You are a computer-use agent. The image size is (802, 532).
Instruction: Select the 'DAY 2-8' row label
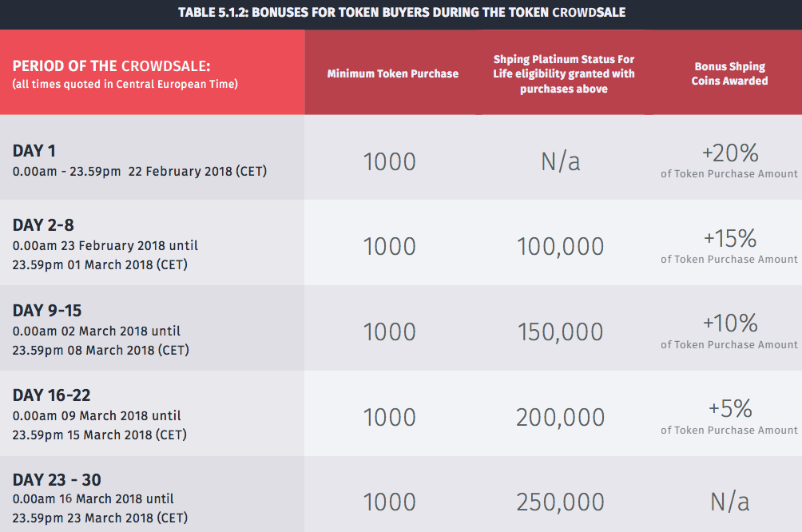44,225
